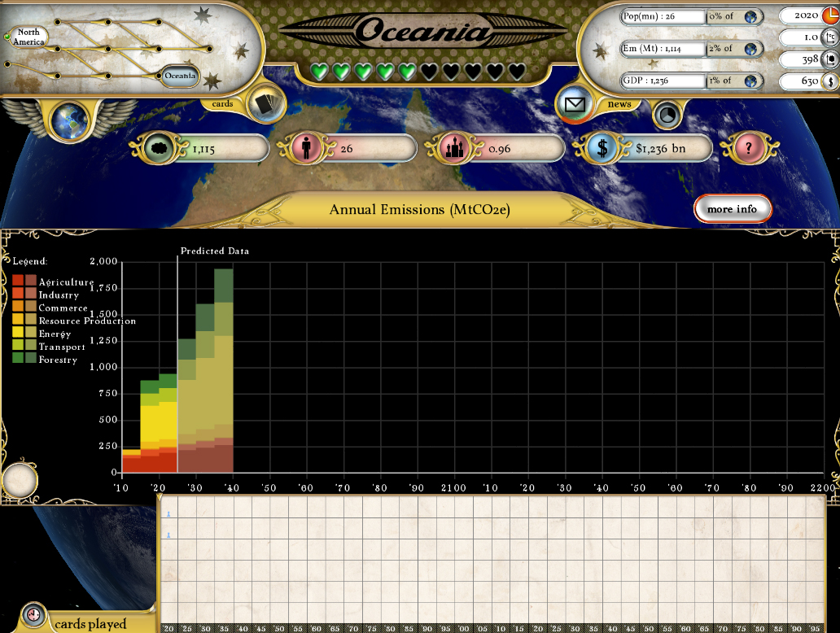Click the pink question mark help icon
This screenshot has width=840, height=633.
point(746,149)
